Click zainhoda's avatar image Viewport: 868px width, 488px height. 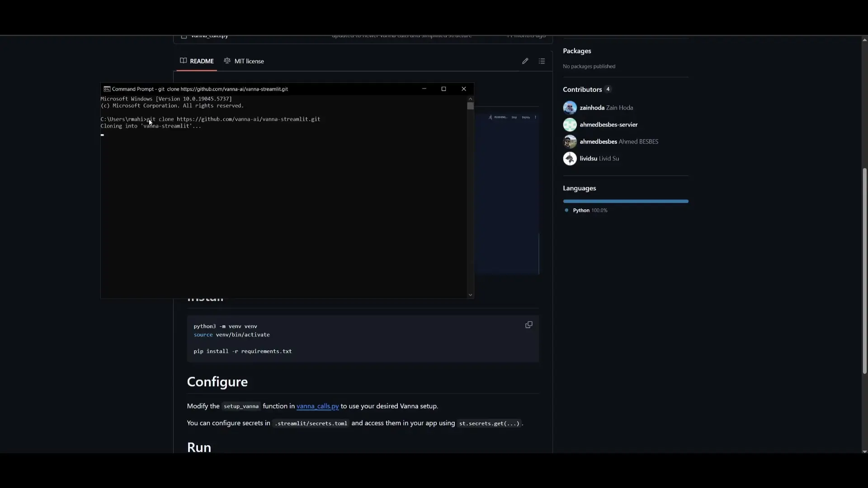[570, 108]
